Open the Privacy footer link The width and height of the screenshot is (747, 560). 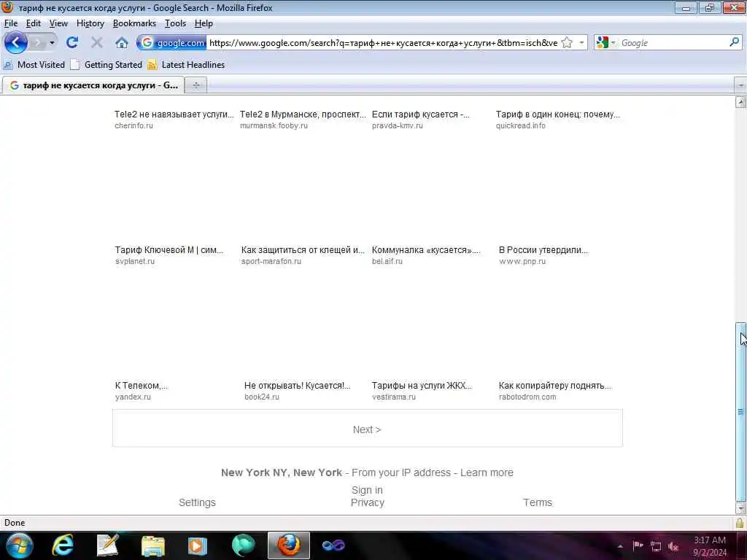[x=368, y=502]
